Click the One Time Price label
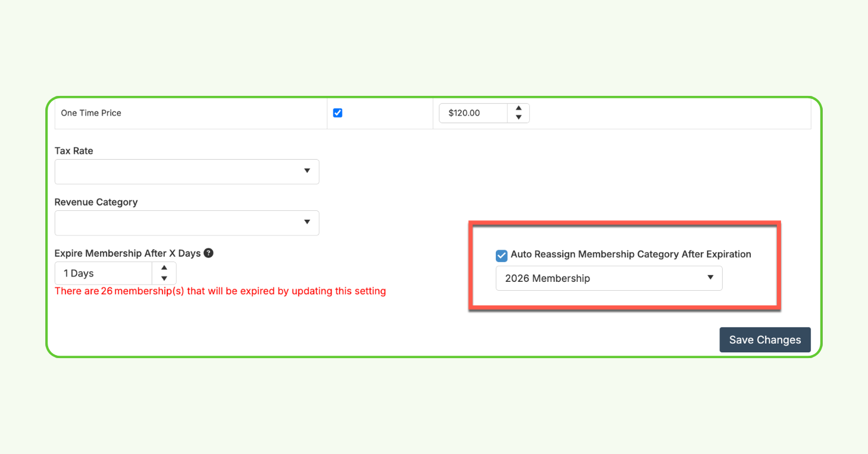Viewport: 868px width, 454px height. 90,113
